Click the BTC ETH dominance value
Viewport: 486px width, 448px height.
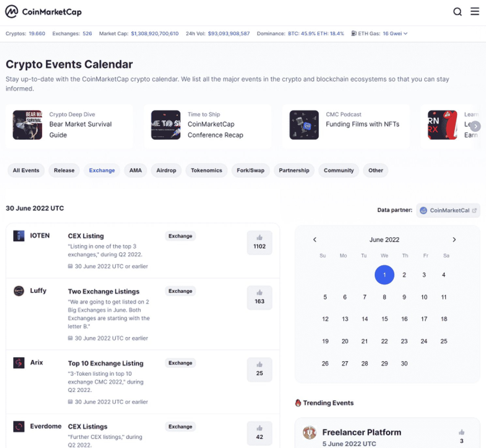coord(316,34)
